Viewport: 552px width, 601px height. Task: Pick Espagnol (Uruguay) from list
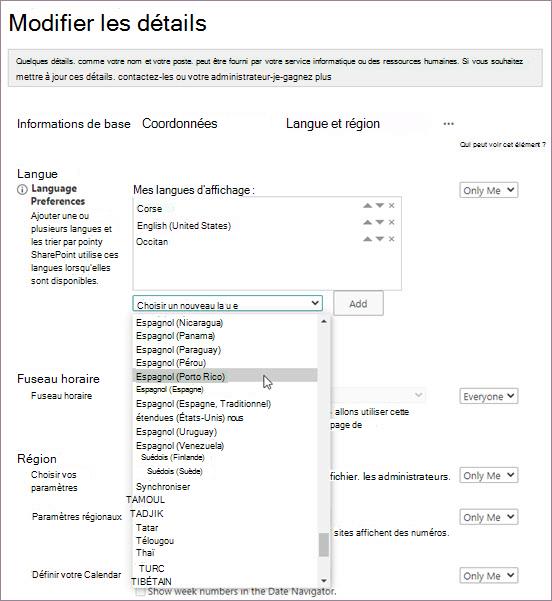(176, 432)
